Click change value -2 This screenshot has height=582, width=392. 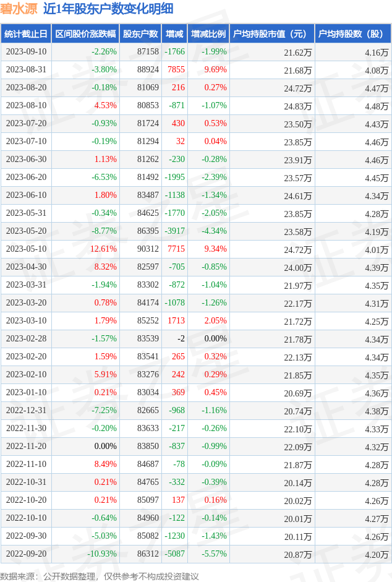click(181, 338)
